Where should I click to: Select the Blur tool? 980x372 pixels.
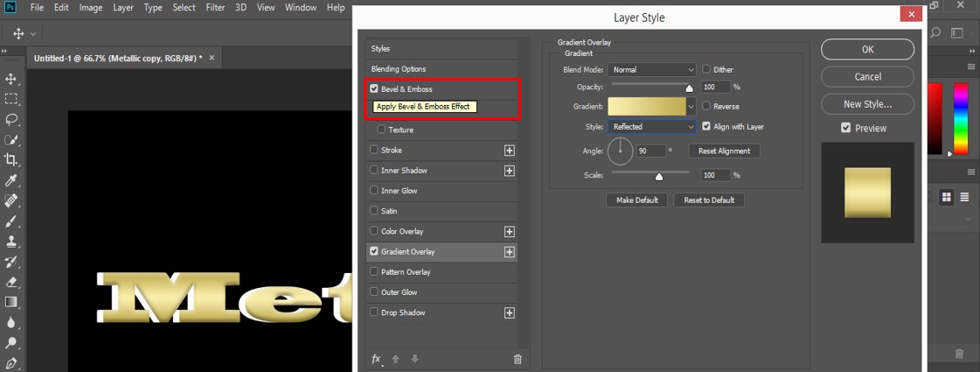10,322
